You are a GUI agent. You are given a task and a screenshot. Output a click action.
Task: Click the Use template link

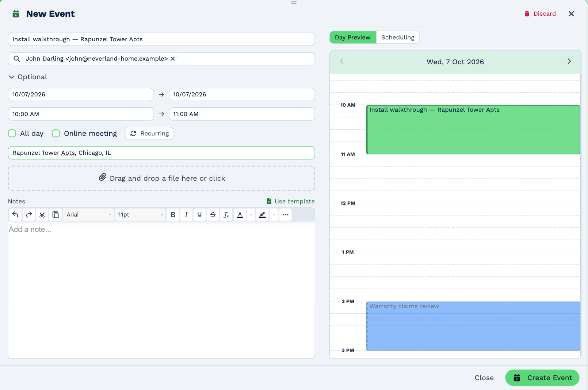pos(291,201)
